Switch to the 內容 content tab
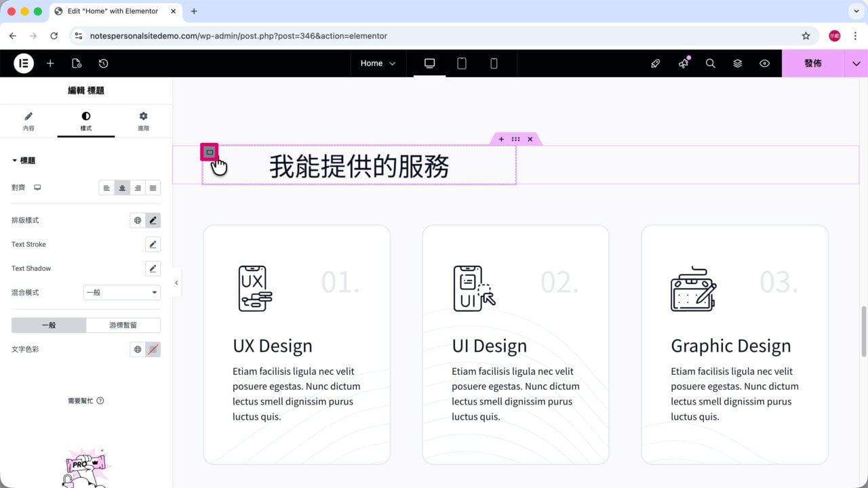 click(x=28, y=121)
